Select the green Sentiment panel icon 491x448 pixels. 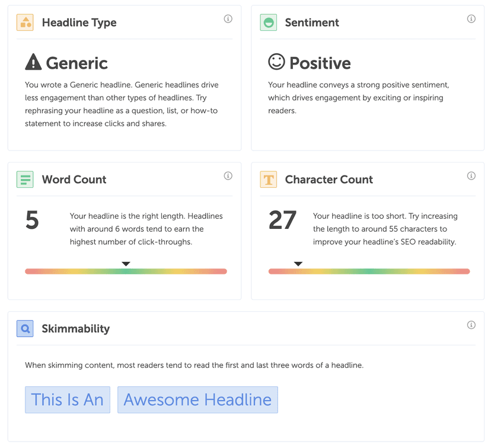pos(268,23)
